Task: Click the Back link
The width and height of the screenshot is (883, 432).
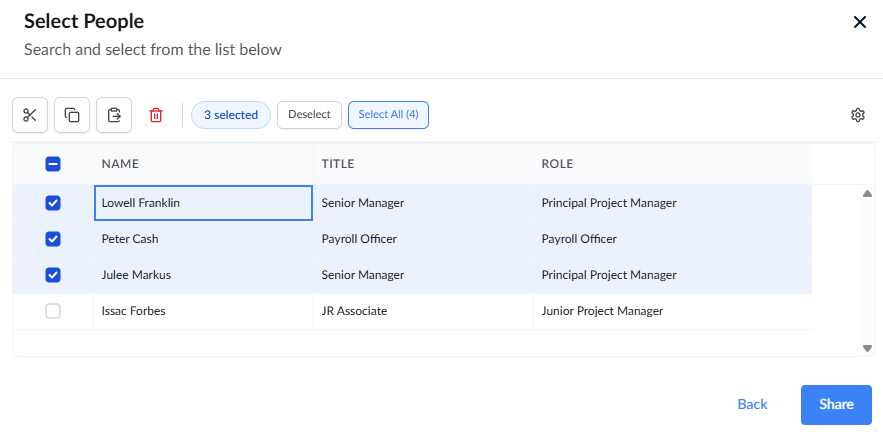Action: (752, 404)
